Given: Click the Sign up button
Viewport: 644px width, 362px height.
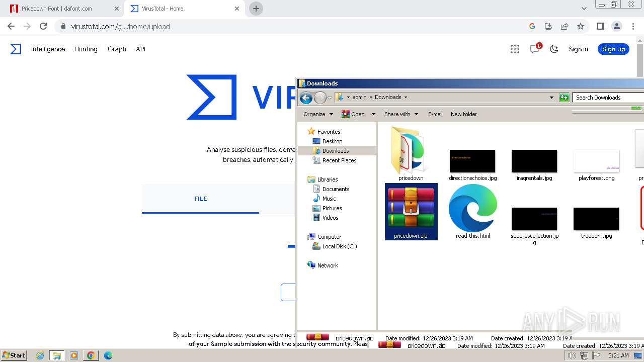Looking at the screenshot, I should tap(613, 49).
